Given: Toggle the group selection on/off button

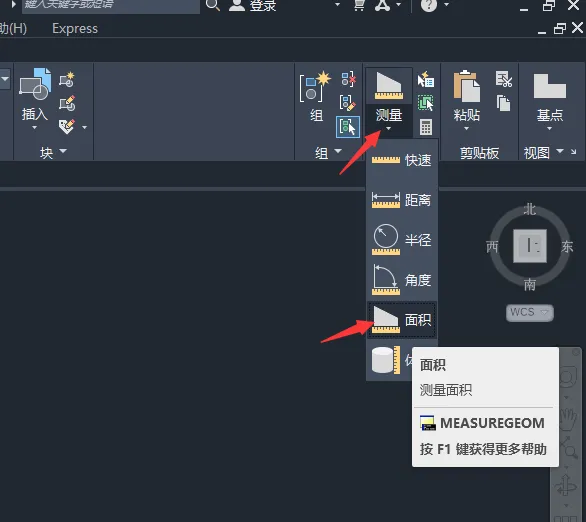Looking at the screenshot, I should point(348,127).
